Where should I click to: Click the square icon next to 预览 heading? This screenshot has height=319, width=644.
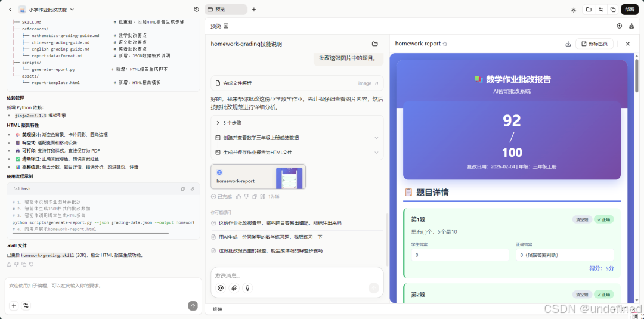226,26
